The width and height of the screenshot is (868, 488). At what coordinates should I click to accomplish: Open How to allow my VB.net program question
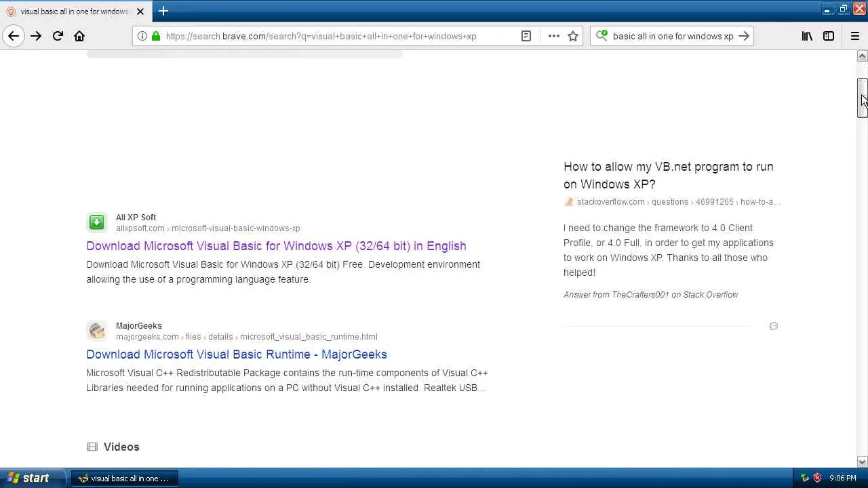click(x=668, y=176)
